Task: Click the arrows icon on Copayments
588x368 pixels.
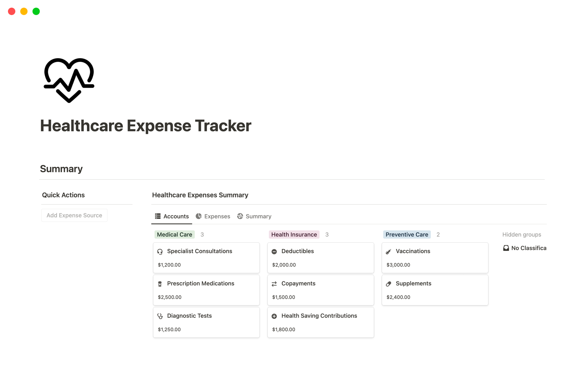Action: [x=274, y=284]
